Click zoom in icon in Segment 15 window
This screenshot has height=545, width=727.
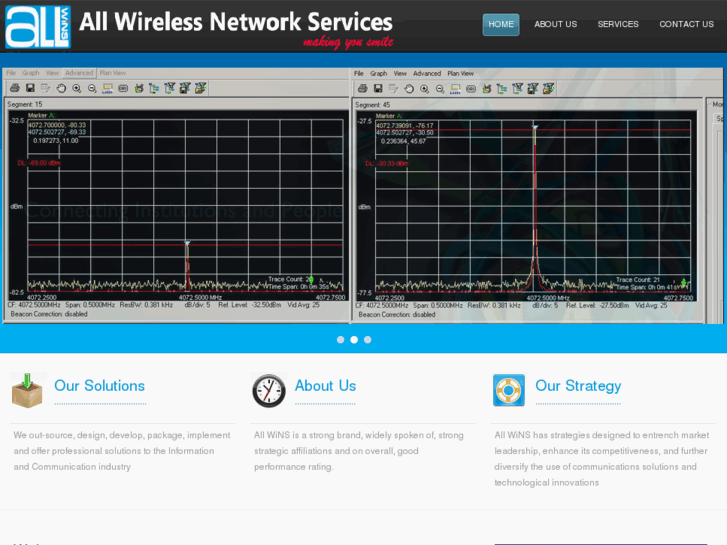[x=77, y=88]
